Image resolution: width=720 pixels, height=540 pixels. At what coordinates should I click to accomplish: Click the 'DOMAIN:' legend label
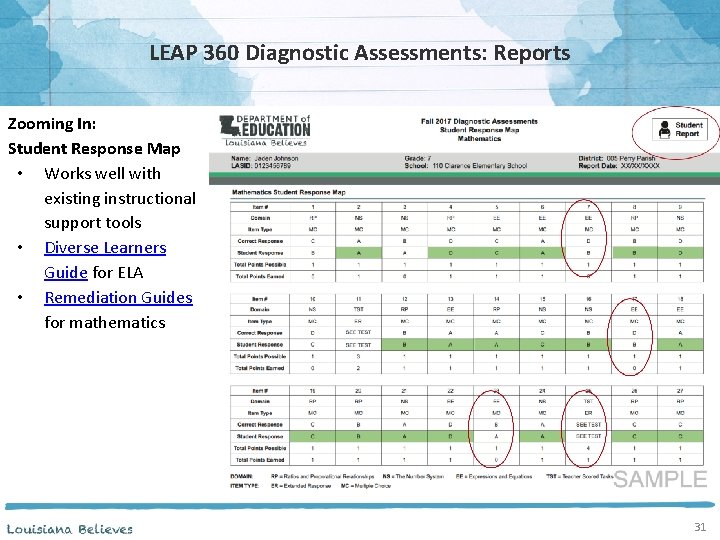pos(242,477)
